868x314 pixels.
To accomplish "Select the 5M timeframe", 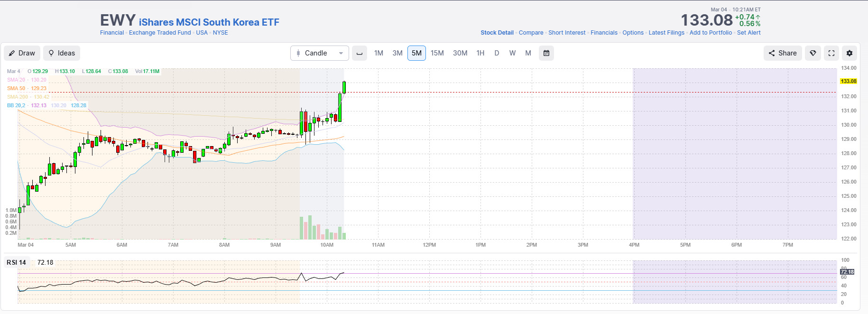I will pyautogui.click(x=416, y=53).
